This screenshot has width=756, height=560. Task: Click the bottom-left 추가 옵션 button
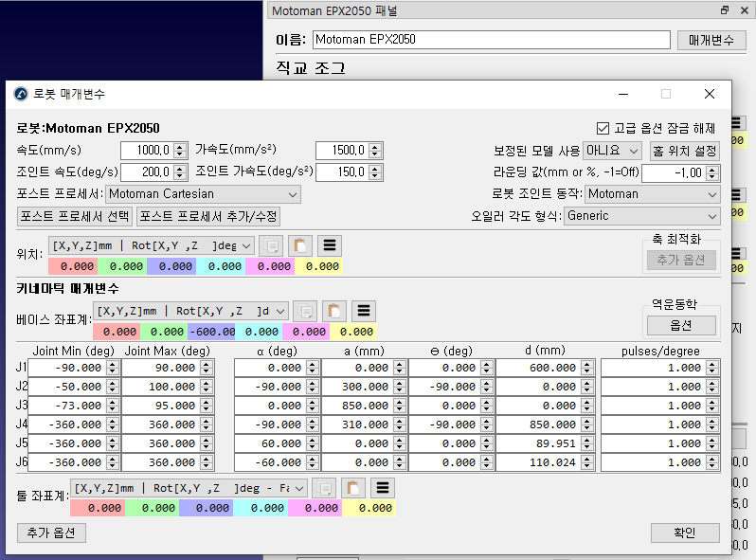51,533
